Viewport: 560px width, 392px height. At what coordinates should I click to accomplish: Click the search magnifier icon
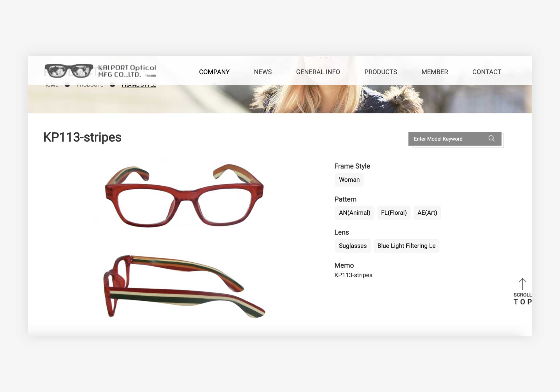(x=491, y=139)
